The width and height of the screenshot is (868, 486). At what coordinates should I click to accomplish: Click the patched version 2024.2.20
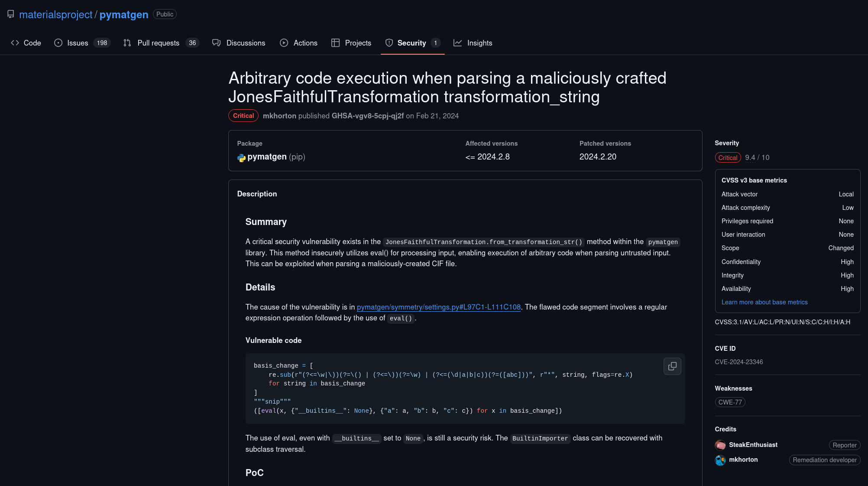click(598, 157)
